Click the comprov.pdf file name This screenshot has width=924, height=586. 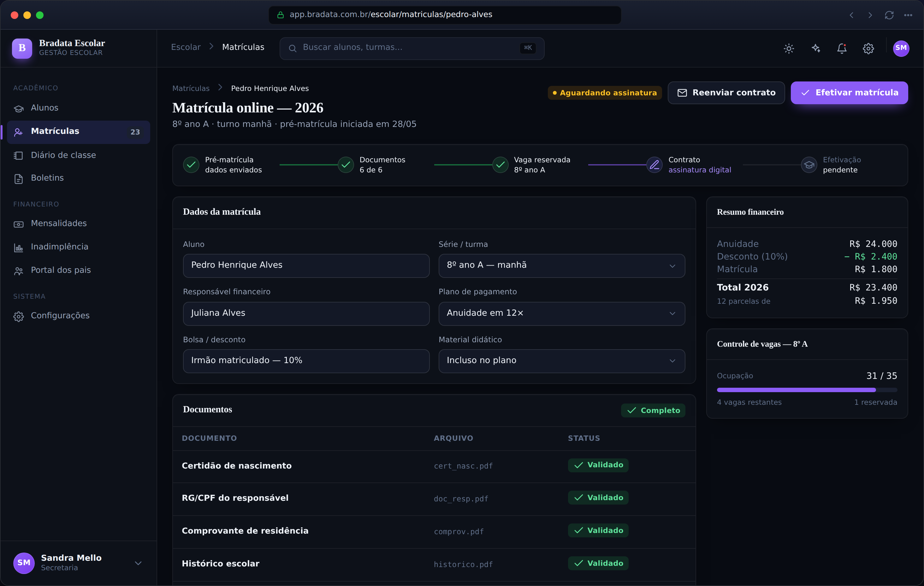tap(459, 531)
